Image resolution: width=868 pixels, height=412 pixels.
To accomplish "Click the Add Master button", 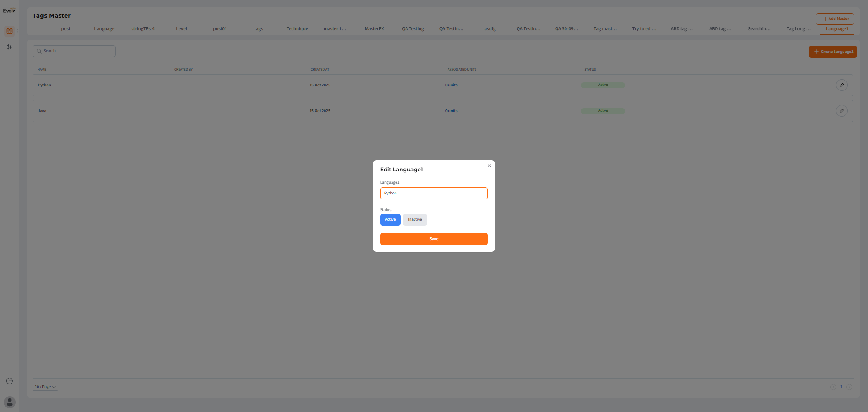I will coord(835,19).
